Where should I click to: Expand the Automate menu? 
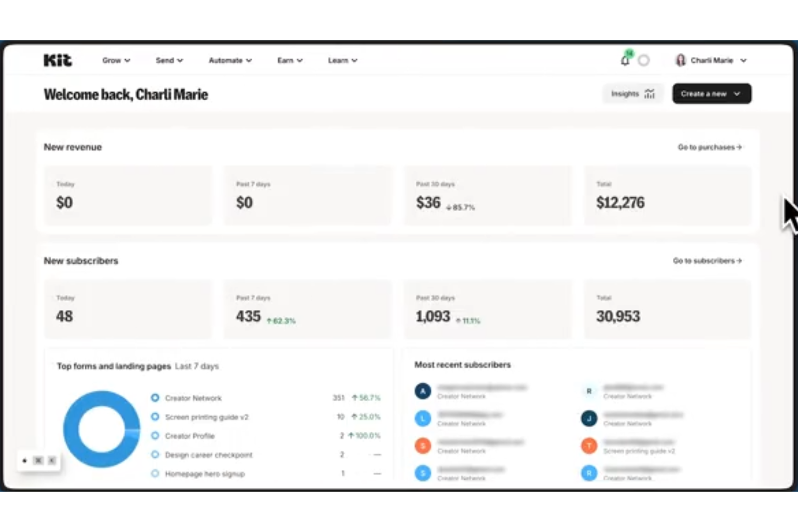point(230,60)
